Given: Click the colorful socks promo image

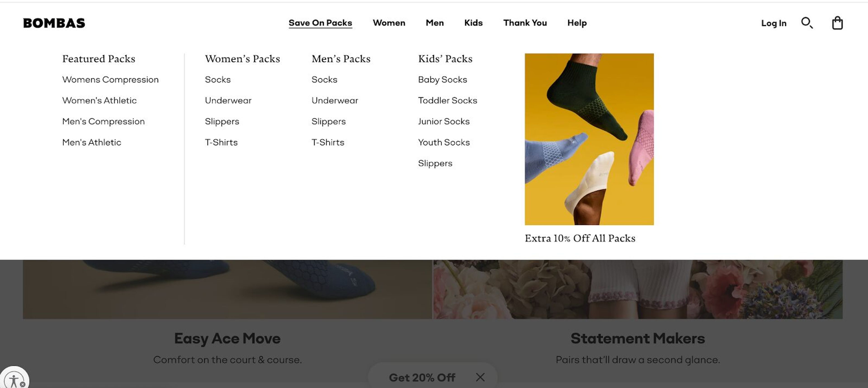Looking at the screenshot, I should [x=589, y=139].
